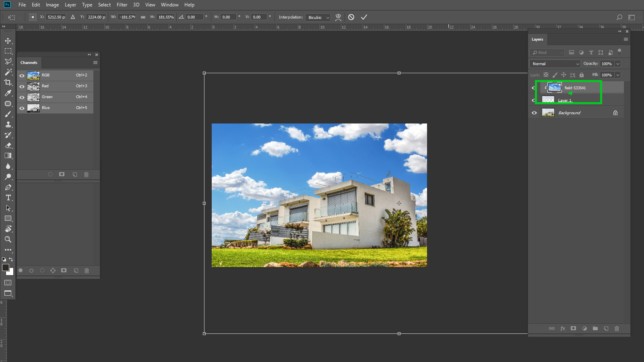Select the Crop tool

tap(8, 82)
